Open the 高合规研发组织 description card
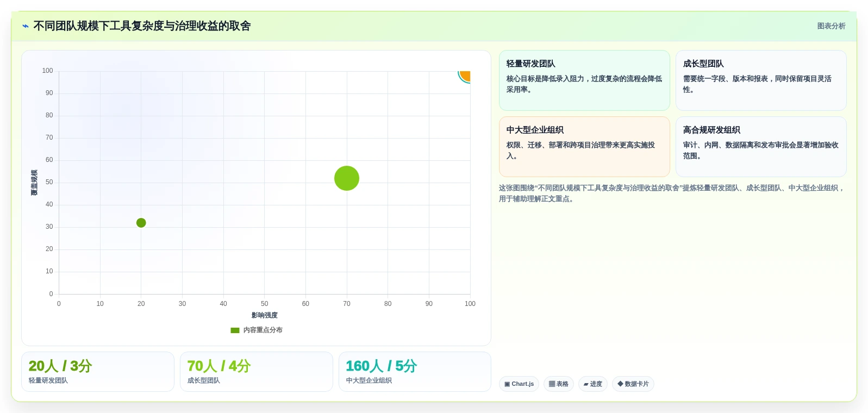The height and width of the screenshot is (413, 868). click(761, 147)
